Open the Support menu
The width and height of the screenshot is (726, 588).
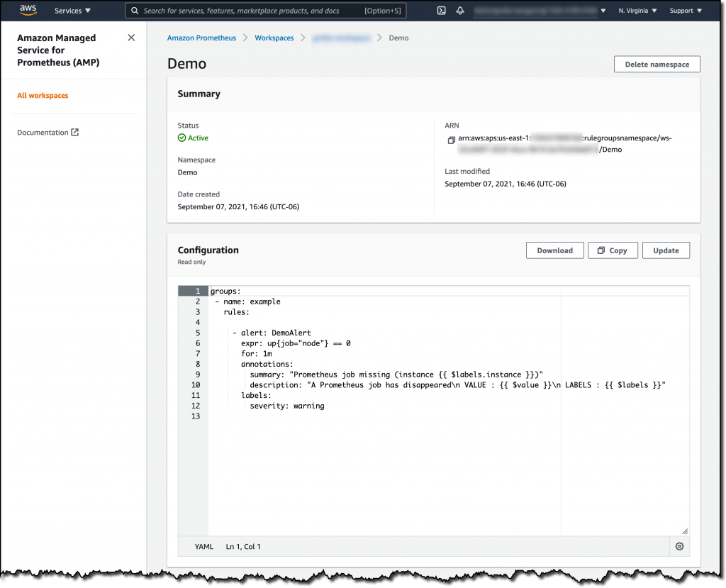[x=685, y=11]
